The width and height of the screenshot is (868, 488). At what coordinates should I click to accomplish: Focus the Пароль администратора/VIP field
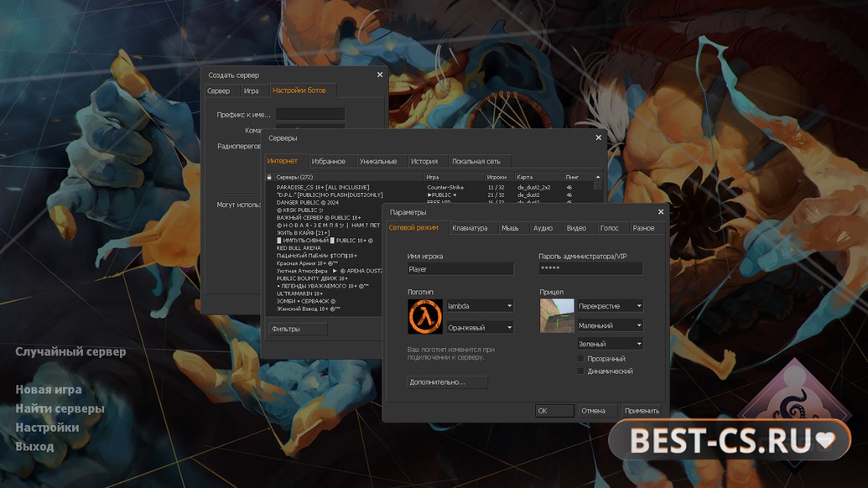coord(591,269)
